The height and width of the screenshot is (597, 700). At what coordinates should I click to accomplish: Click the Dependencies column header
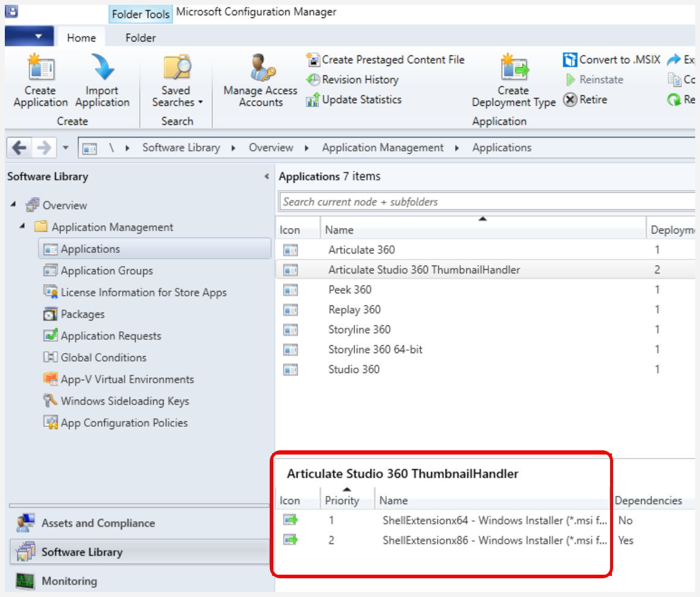[648, 500]
